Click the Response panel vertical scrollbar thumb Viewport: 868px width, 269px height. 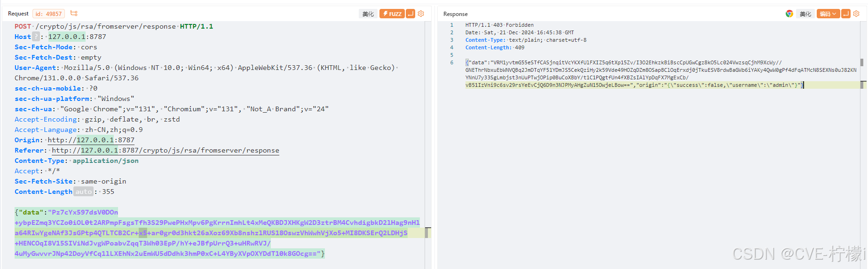pos(862,62)
